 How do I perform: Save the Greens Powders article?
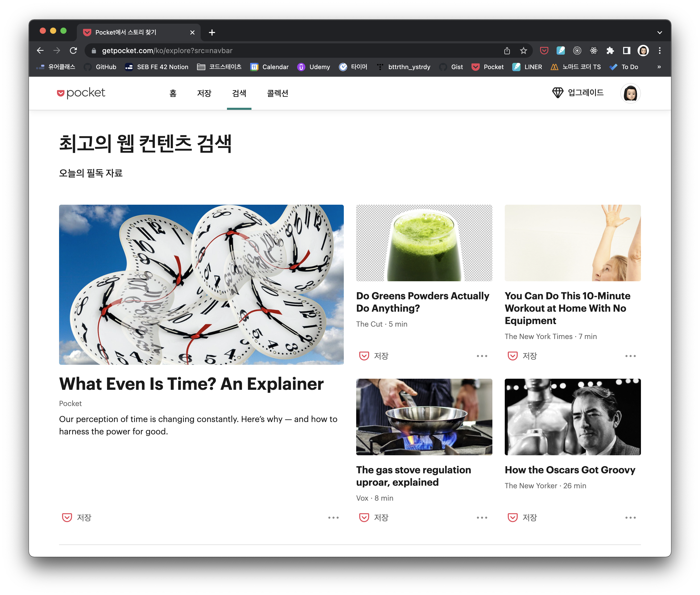(374, 356)
